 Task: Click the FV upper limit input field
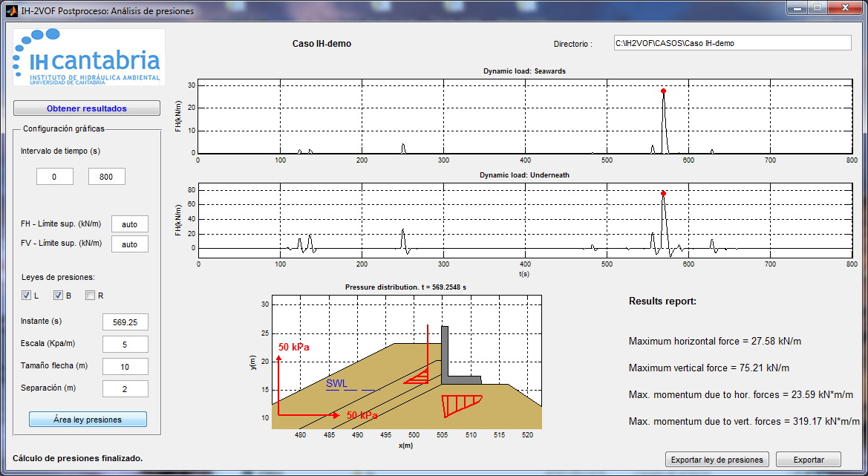point(129,244)
